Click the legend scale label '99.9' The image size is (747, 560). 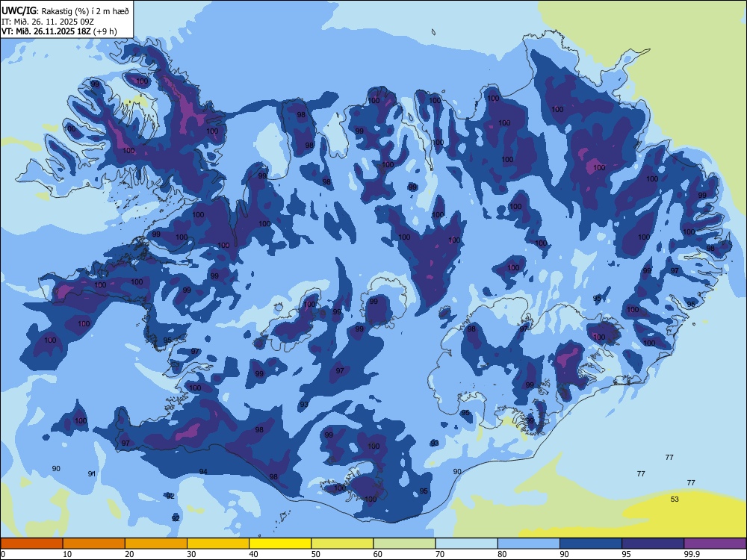692,554
